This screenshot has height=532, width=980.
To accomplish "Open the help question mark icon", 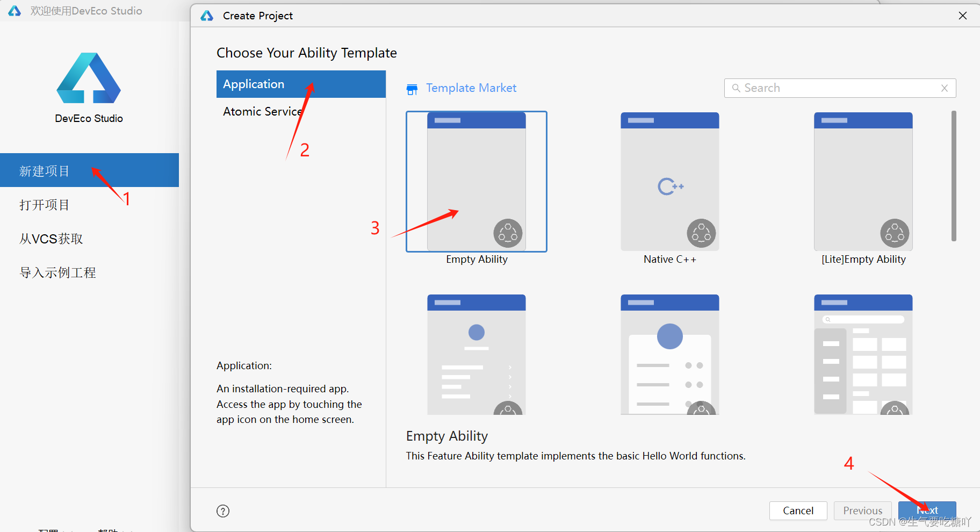I will [223, 511].
